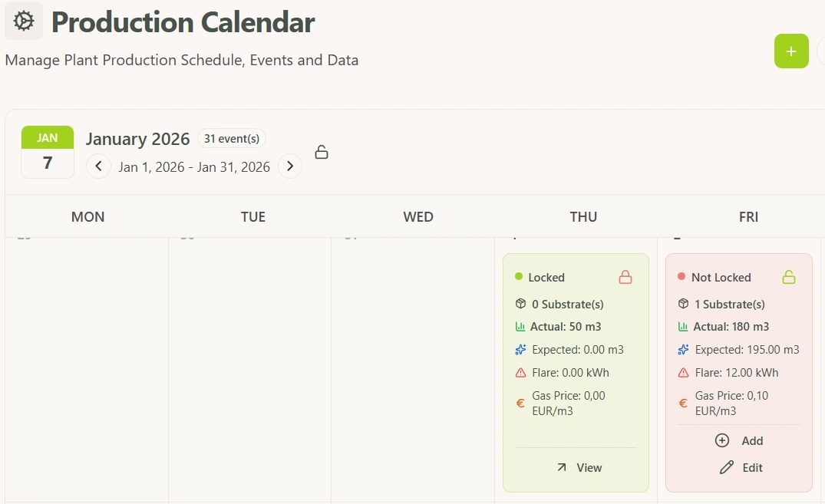Click the 31 event(s) badge

tap(232, 139)
